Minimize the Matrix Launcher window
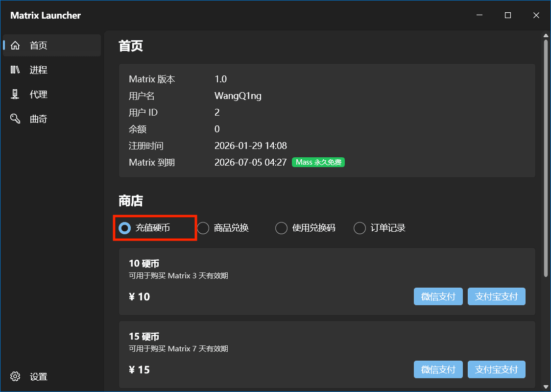 479,15
